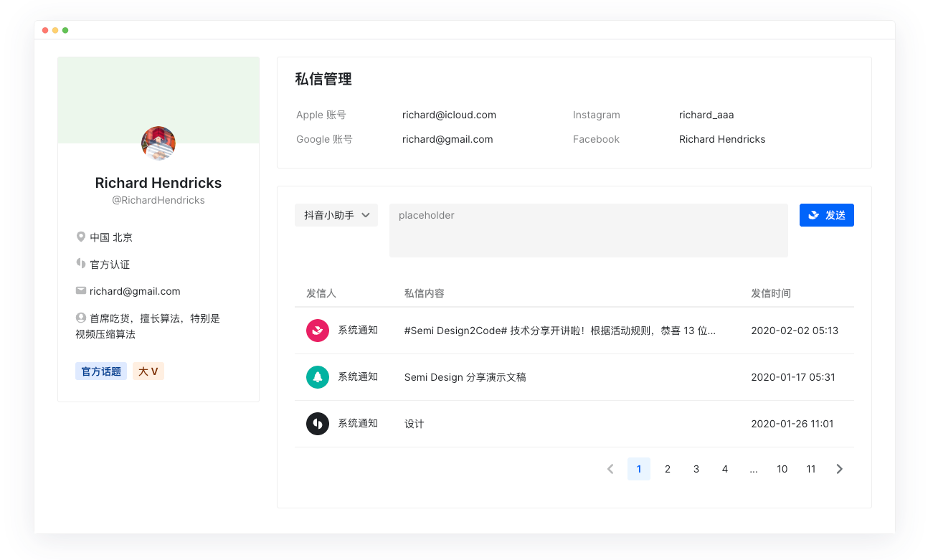Select page 2 in pagination
The width and height of the screenshot is (933, 560).
(668, 469)
